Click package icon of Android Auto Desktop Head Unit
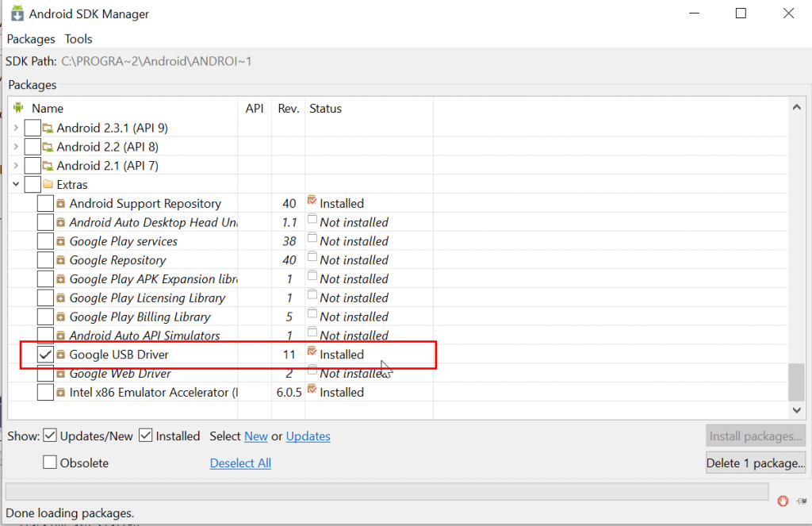812x526 pixels. pos(60,222)
